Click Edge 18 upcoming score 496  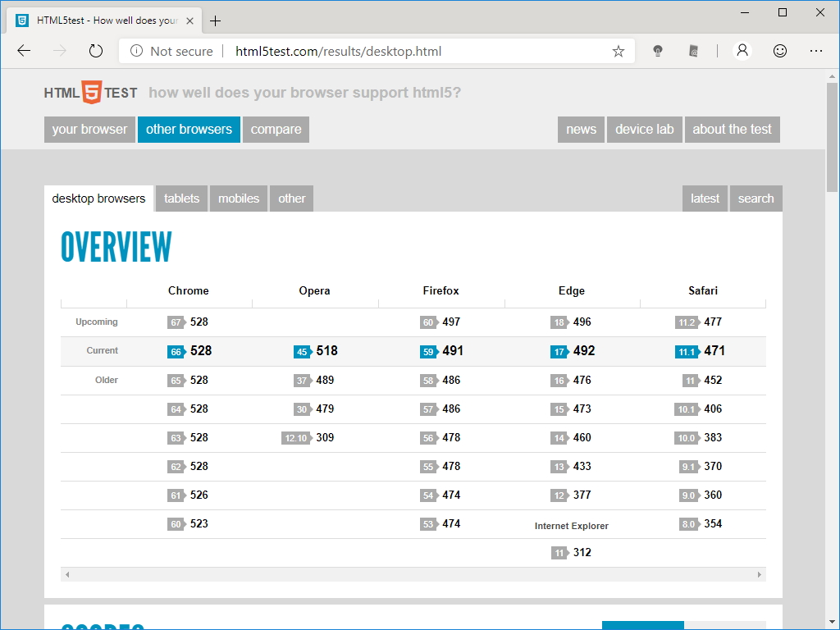[x=571, y=322]
